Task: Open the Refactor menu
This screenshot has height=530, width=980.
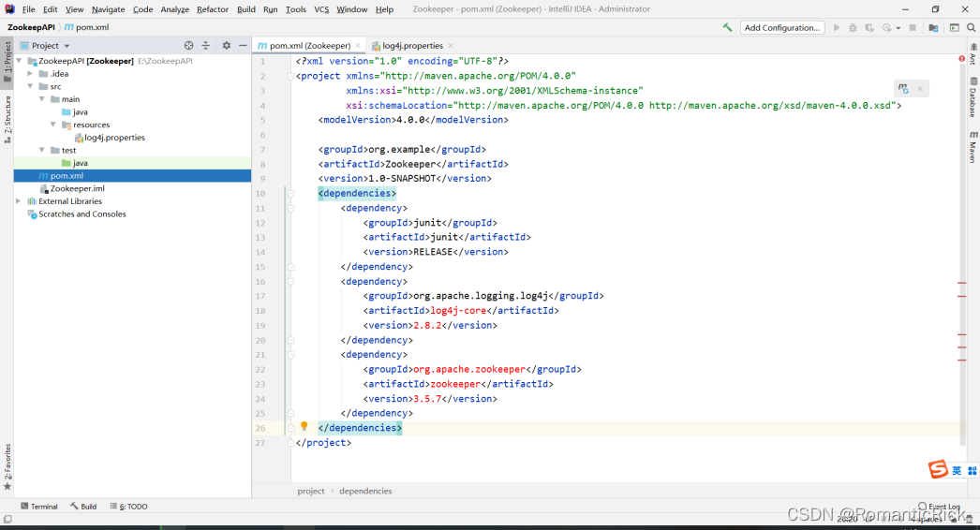Action: [213, 9]
